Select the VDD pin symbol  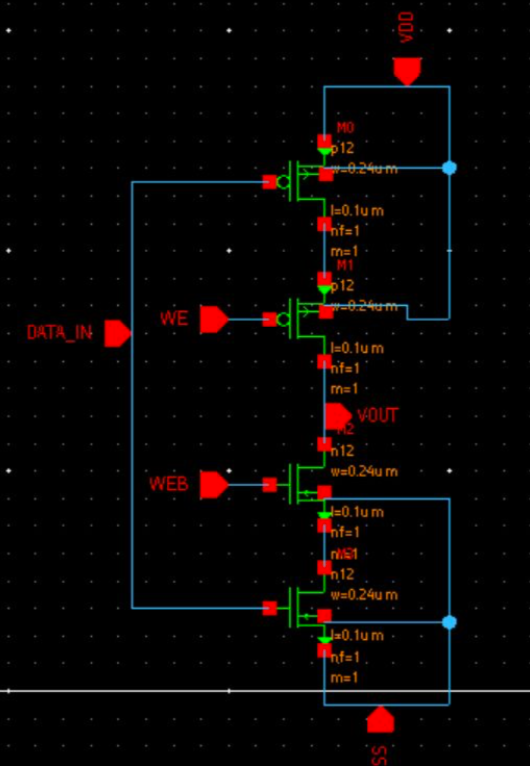click(407, 72)
